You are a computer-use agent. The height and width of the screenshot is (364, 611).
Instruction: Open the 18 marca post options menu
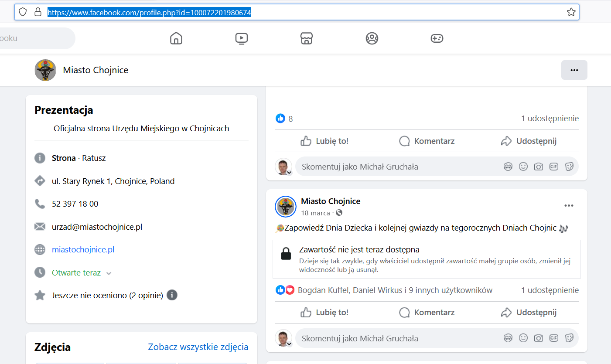pyautogui.click(x=569, y=206)
